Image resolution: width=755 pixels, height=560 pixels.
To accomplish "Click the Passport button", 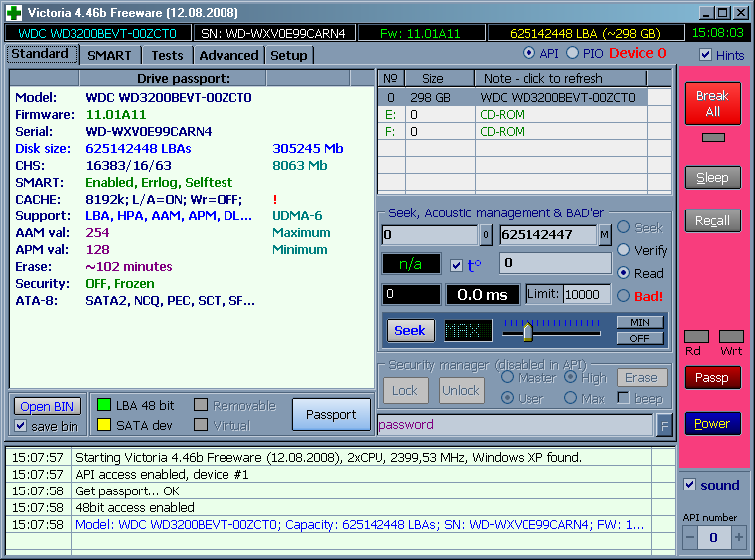I will click(x=331, y=415).
